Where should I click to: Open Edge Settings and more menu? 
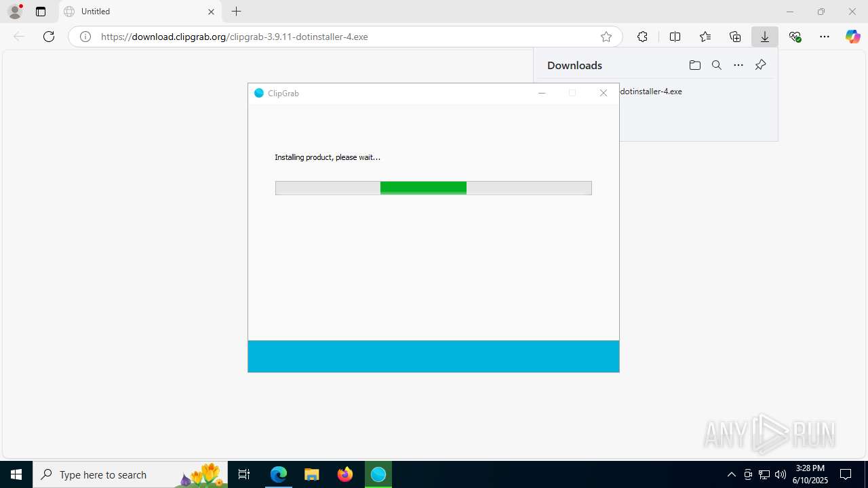pyautogui.click(x=825, y=37)
